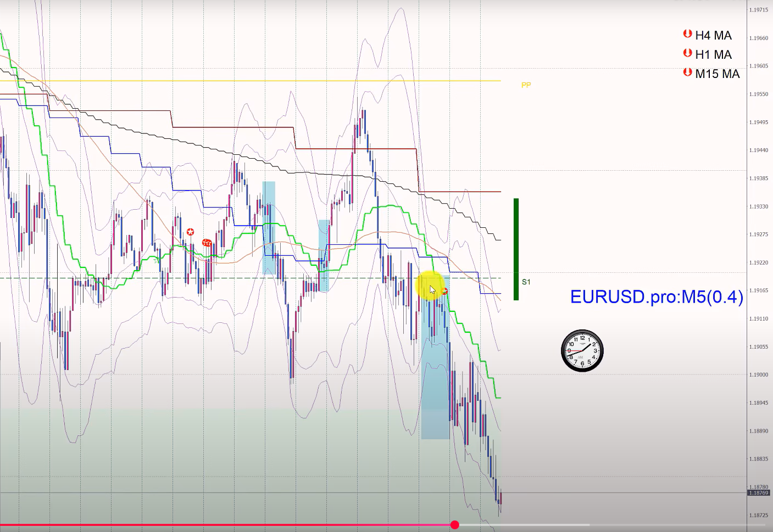
Task: Select the H4 MA label text
Action: tap(713, 36)
